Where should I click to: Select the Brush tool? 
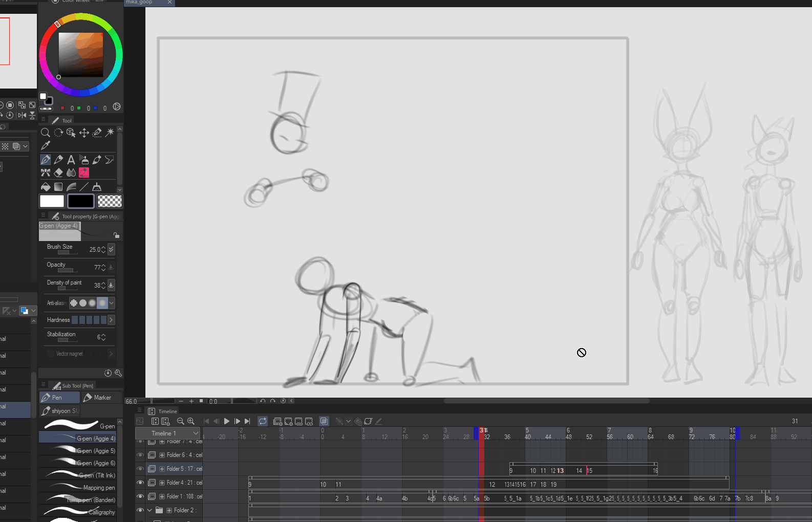click(x=97, y=160)
